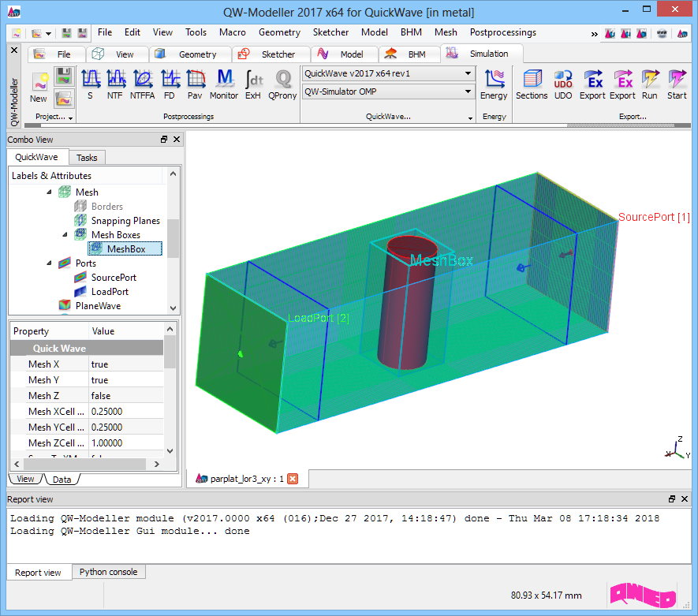Open the Energy settings
This screenshot has width=698, height=616.
[494, 84]
